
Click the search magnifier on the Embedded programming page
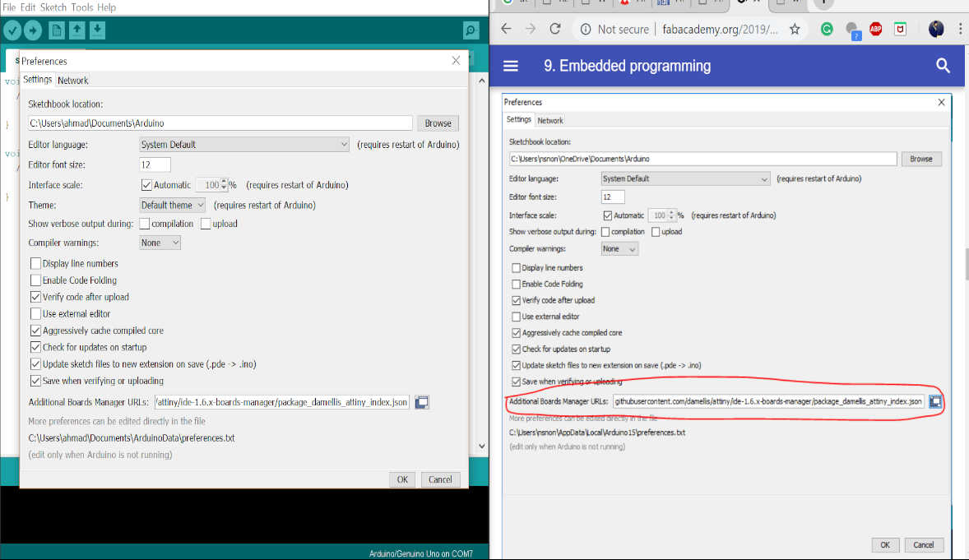tap(943, 66)
